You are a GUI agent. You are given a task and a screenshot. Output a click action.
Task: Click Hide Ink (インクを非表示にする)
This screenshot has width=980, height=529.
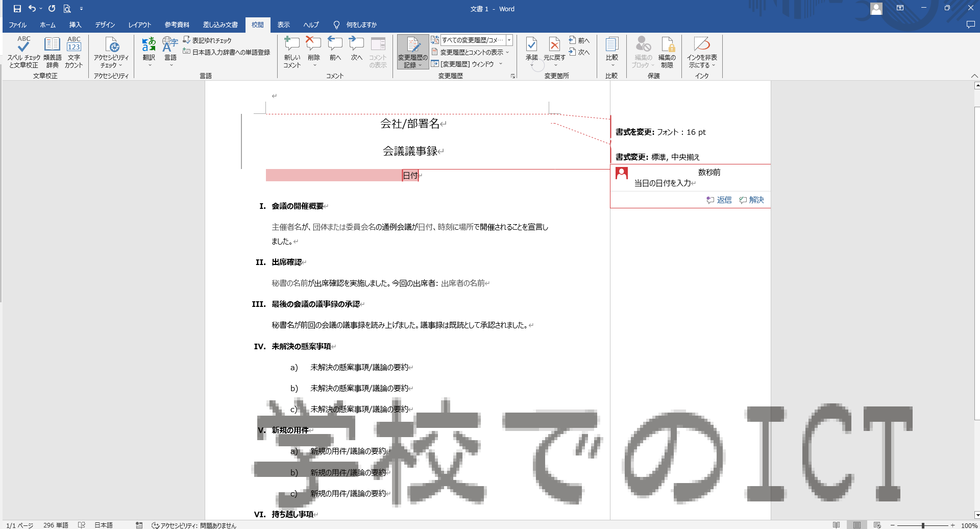coord(702,52)
